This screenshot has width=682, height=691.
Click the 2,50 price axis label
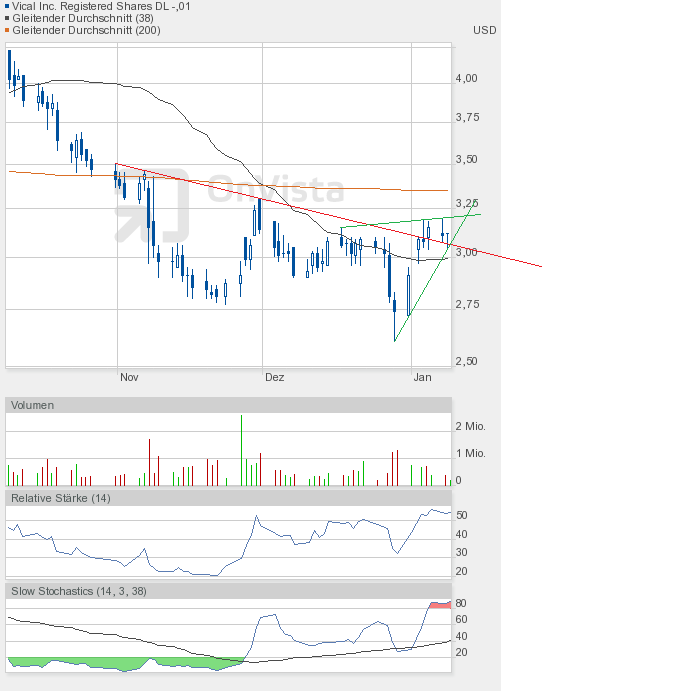pos(466,362)
